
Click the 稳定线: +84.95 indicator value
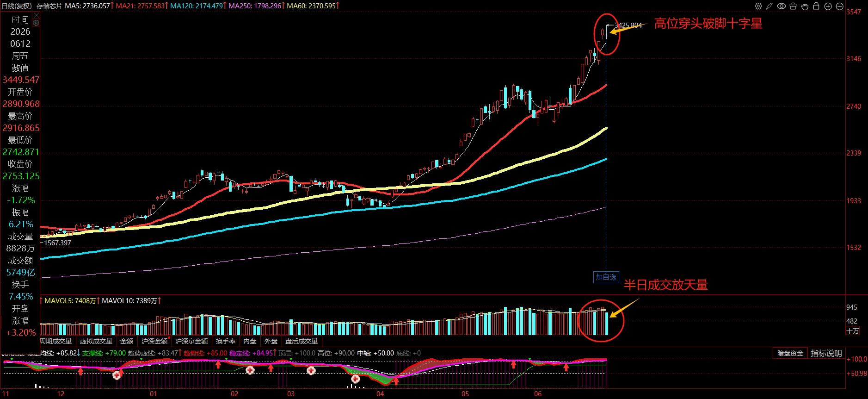click(x=251, y=353)
